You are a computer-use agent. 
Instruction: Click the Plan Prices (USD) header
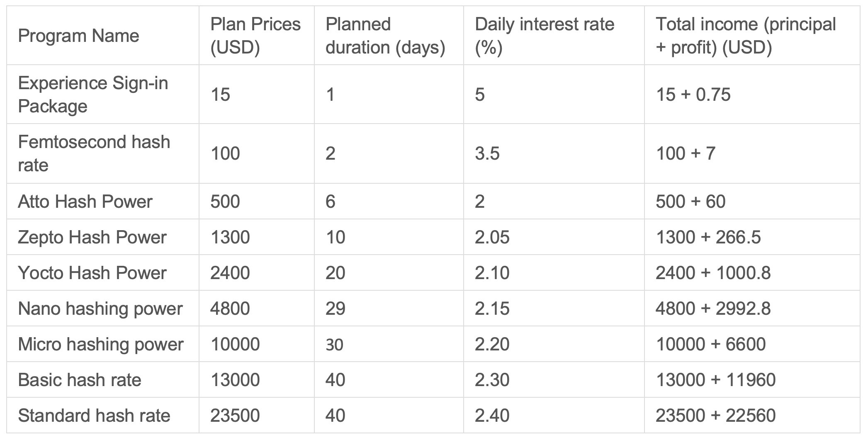[x=255, y=36]
